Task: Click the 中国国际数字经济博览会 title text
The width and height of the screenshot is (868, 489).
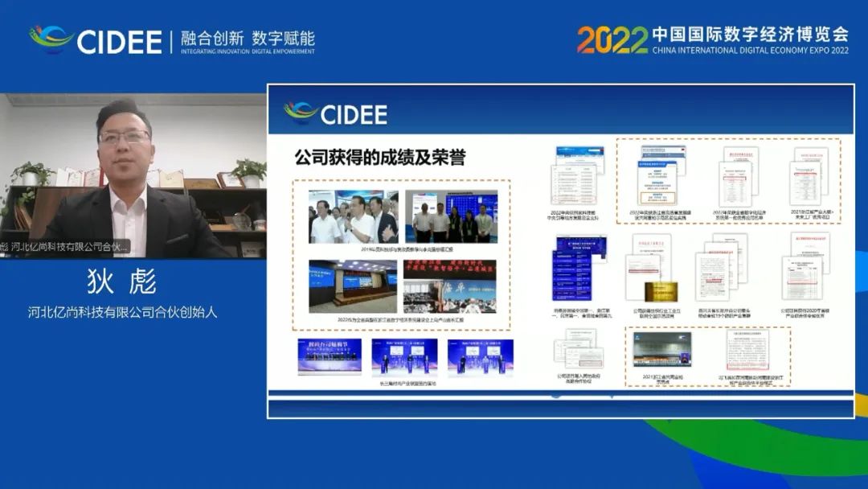Action: [749, 34]
